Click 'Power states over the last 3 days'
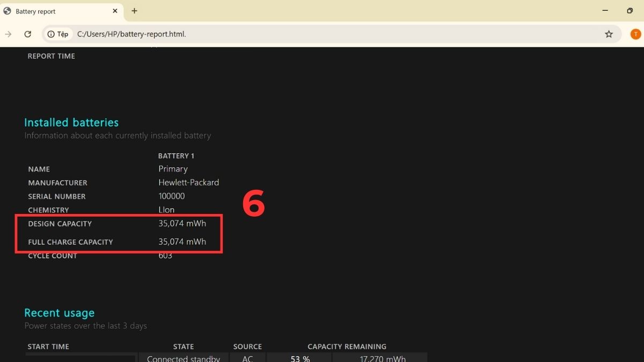This screenshot has height=362, width=644. (x=85, y=326)
